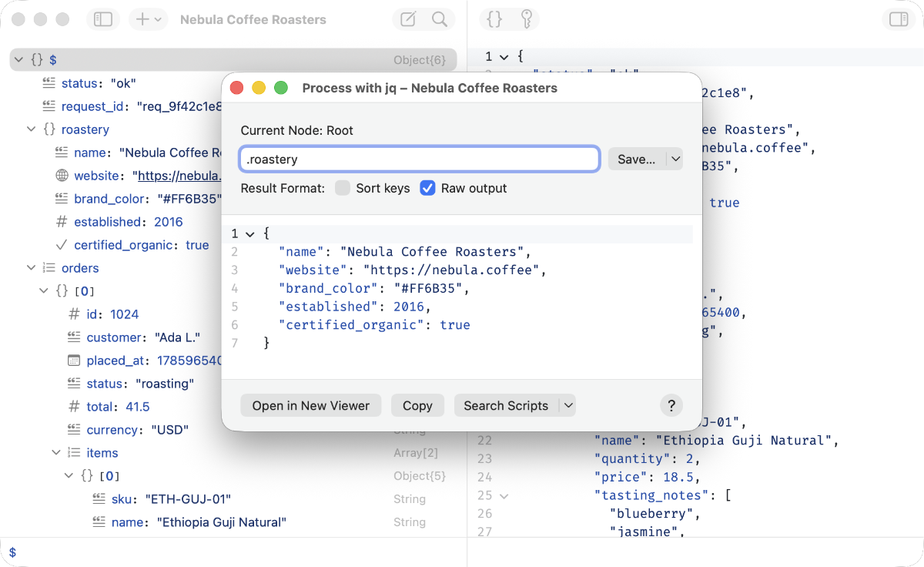The height and width of the screenshot is (567, 924).
Task: Click the Array[2] type label for items
Action: point(416,453)
